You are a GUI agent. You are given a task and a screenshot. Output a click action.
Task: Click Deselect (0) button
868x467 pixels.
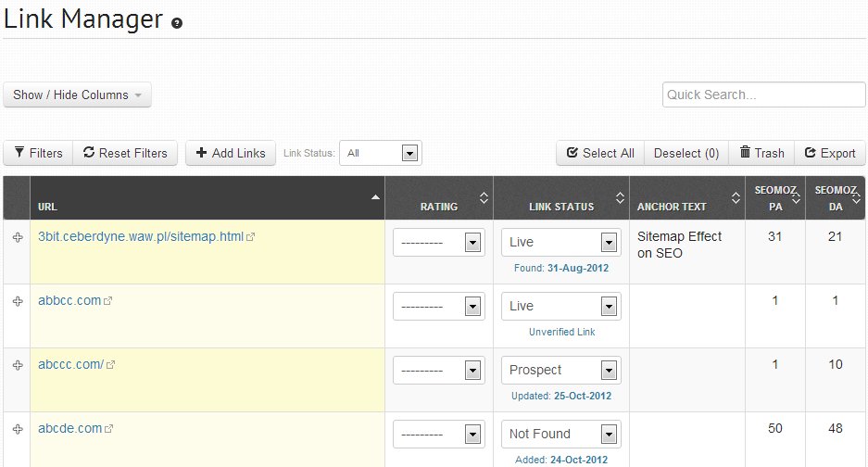686,154
